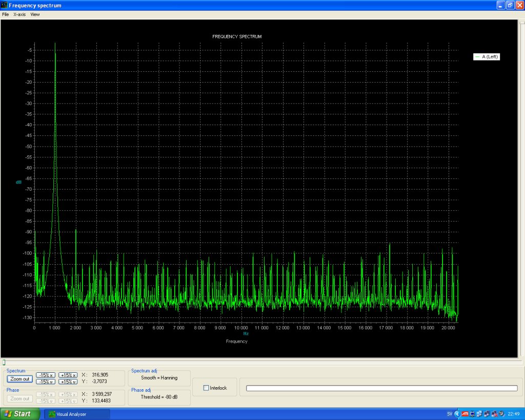Click Phase X value 3 599,297
Screen dimensions: 525x420
pos(102,394)
